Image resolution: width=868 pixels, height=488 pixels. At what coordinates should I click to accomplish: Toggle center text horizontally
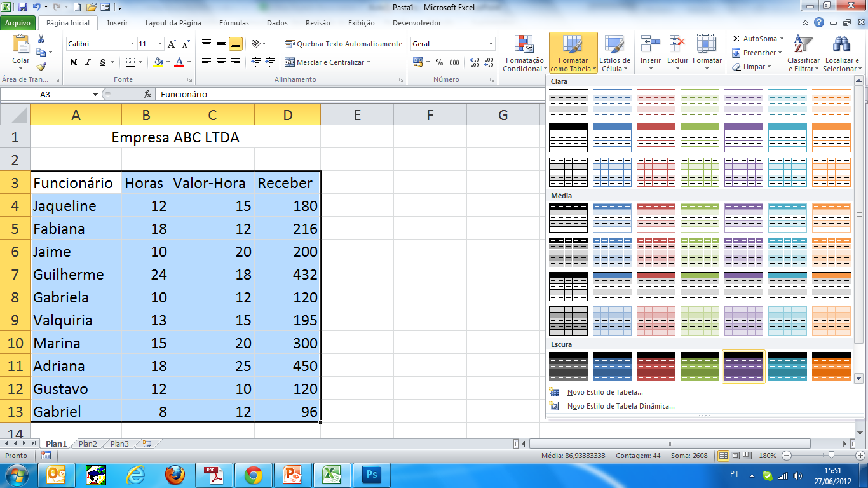[221, 62]
